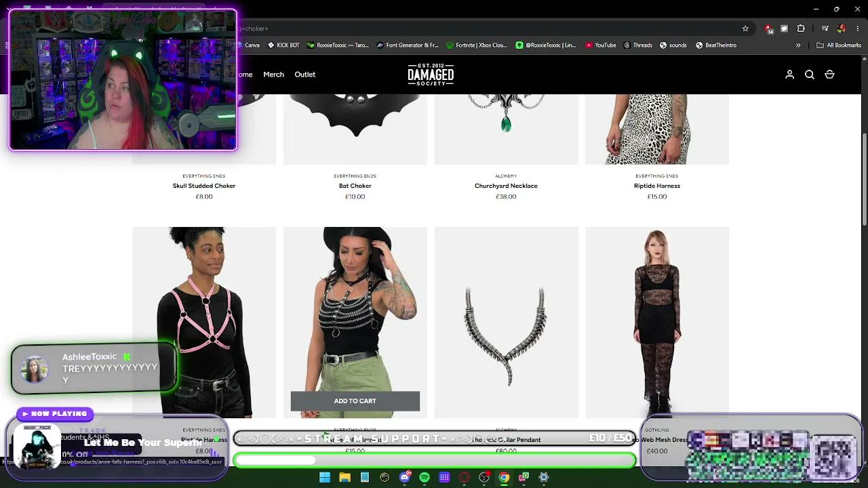Click the £15.00 price under Riptide Harness
Image resolution: width=868 pixels, height=488 pixels.
click(657, 197)
